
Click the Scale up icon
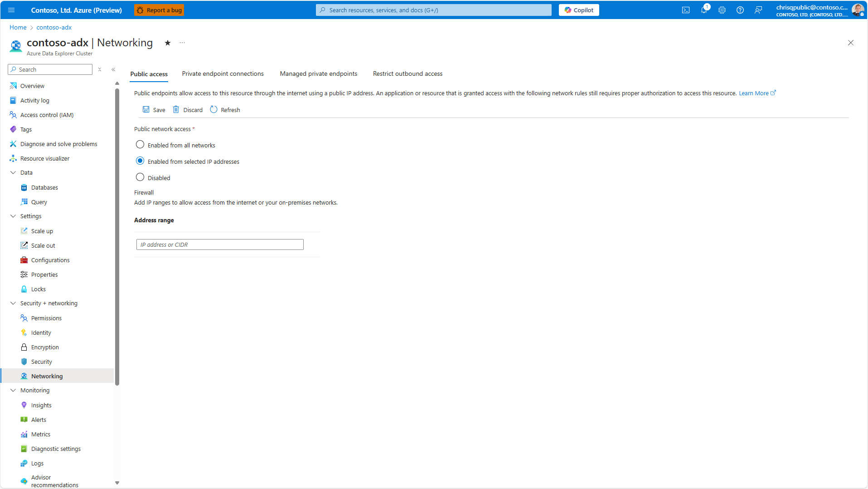pyautogui.click(x=24, y=231)
